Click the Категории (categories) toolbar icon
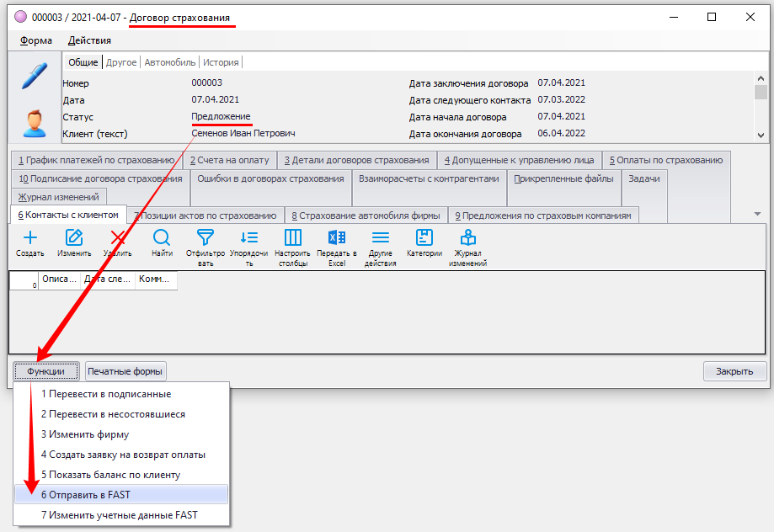Screen dimensions: 774x532 pyautogui.click(x=424, y=238)
